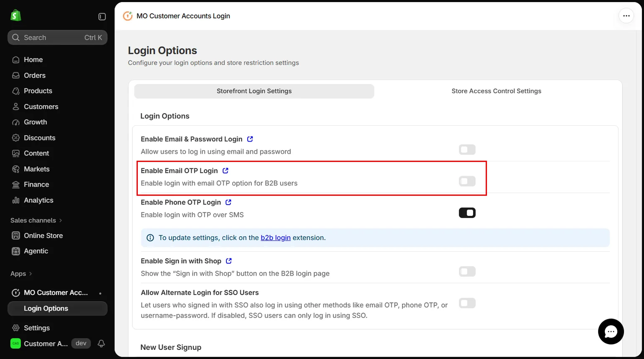Select the Storefront Login Settings tab
Viewport: 644px width, 359px height.
pos(254,91)
